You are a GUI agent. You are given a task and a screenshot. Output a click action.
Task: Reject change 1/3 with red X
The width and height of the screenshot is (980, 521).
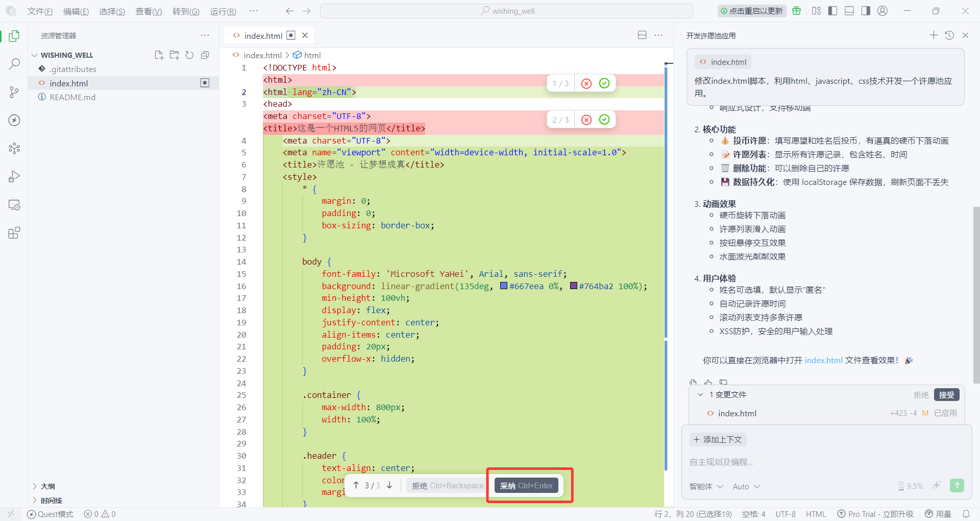(x=586, y=83)
